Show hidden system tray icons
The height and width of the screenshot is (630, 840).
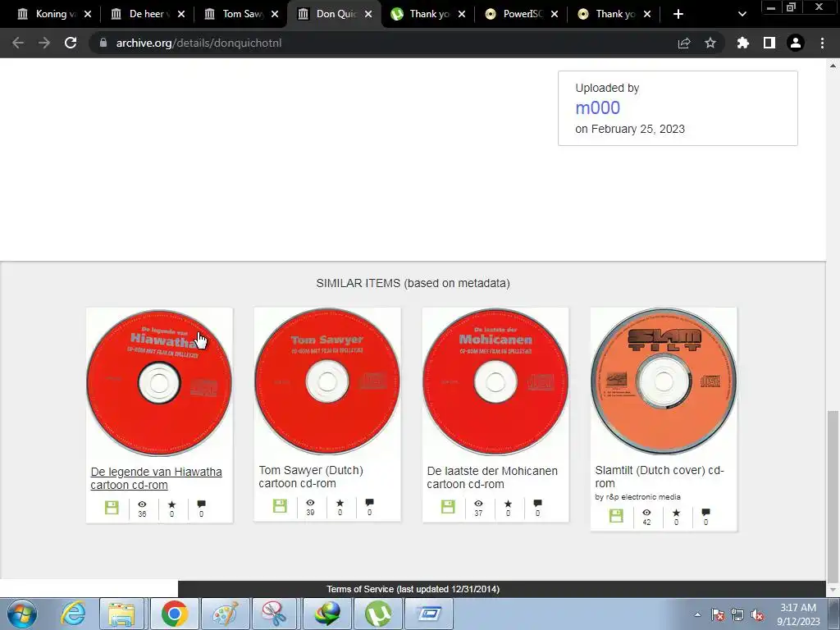click(697, 614)
